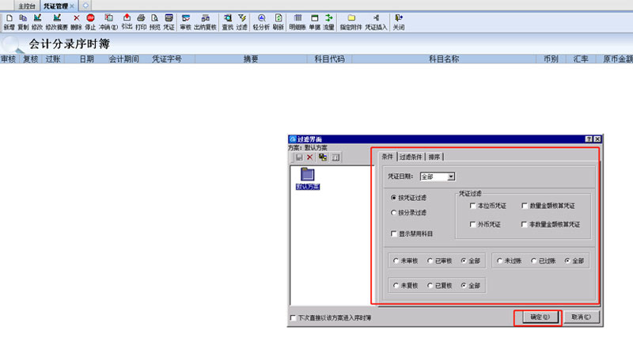Enable the 本位币凭证 checkbox
The height and width of the screenshot is (364, 633).
(472, 206)
